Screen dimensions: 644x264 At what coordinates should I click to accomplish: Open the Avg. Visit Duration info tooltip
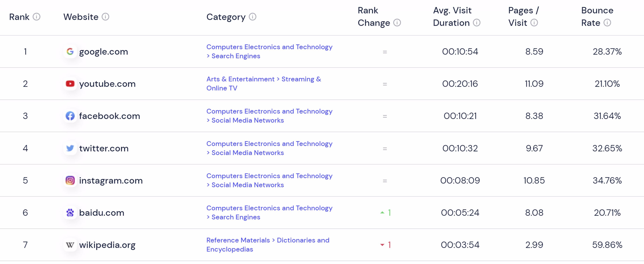point(477,23)
